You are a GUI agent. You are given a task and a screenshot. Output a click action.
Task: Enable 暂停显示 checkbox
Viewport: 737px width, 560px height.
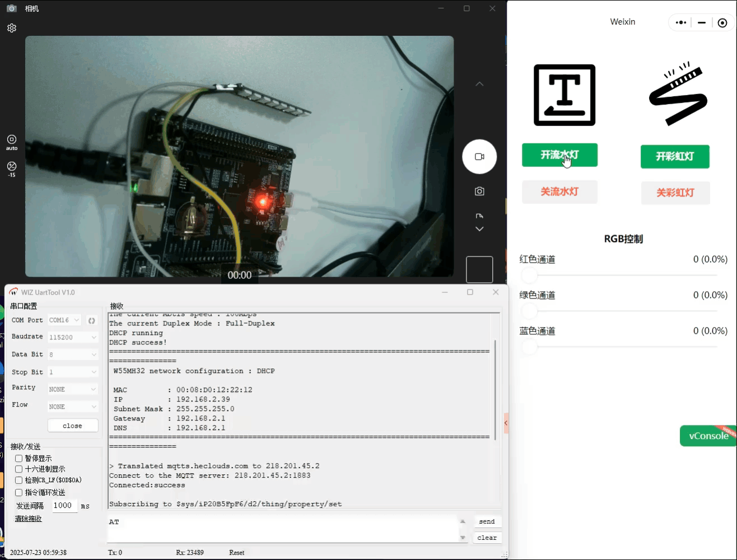pyautogui.click(x=18, y=459)
